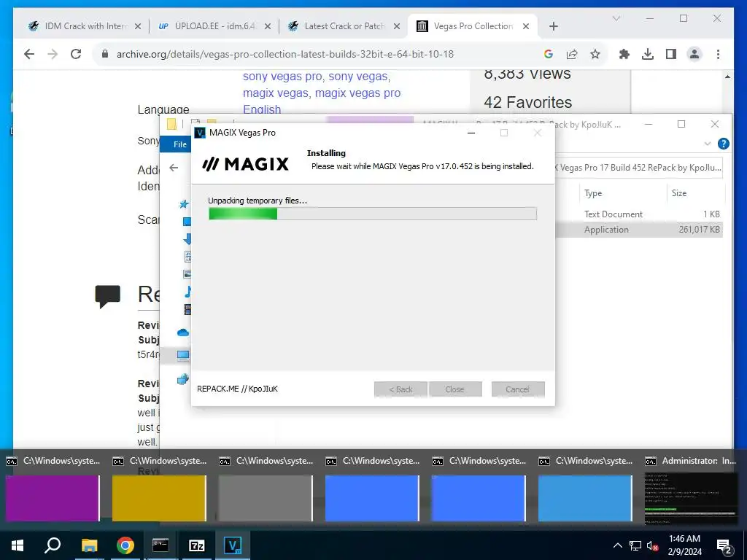This screenshot has width=747, height=560.
Task: Select Music note in Explorer sidebar
Action: click(x=187, y=292)
